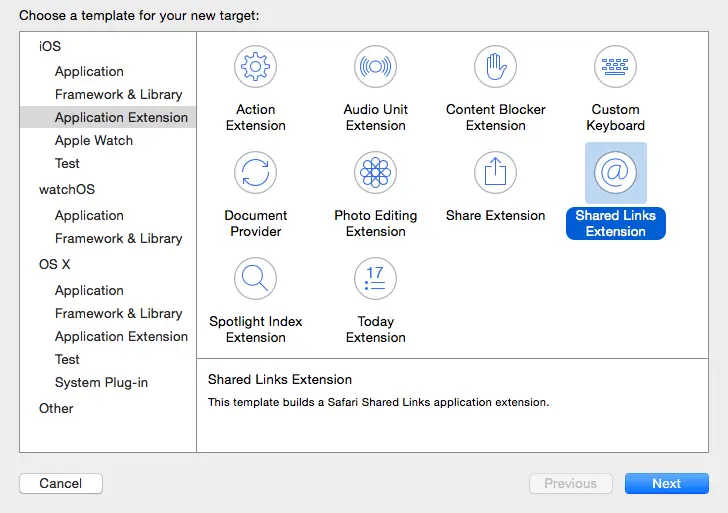Select the Custom Keyboard template icon

tap(616, 67)
